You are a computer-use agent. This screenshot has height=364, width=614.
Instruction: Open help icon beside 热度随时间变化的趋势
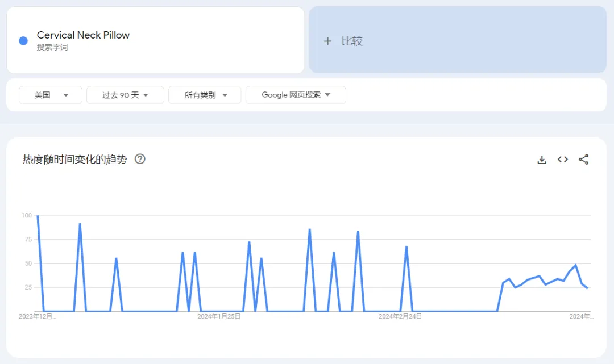pyautogui.click(x=140, y=159)
